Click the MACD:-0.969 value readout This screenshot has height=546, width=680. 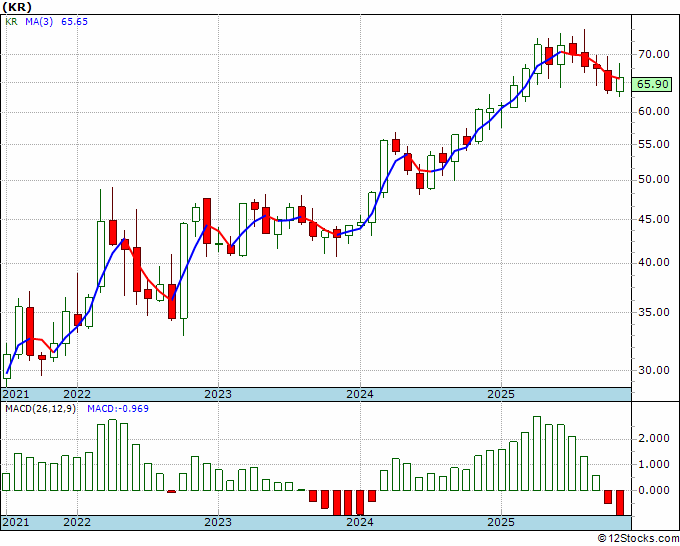(118, 409)
